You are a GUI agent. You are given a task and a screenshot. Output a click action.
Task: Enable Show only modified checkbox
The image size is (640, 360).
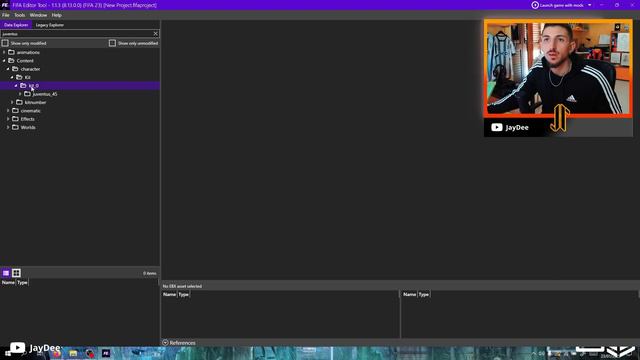pyautogui.click(x=5, y=43)
